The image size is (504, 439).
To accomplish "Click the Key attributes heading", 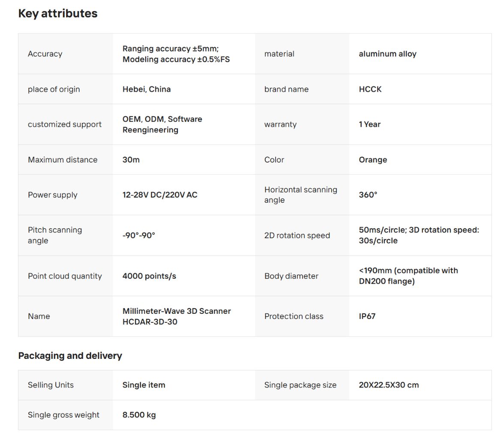I will pos(57,14).
